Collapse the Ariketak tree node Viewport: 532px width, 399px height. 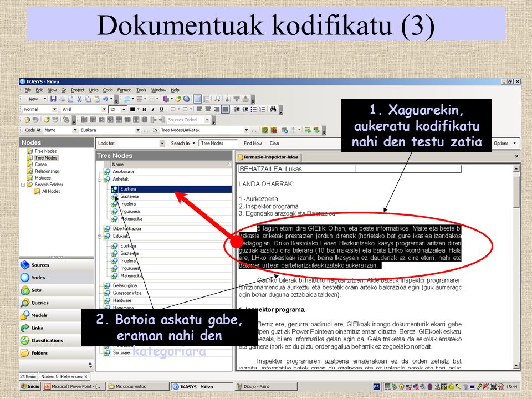[x=100, y=180]
